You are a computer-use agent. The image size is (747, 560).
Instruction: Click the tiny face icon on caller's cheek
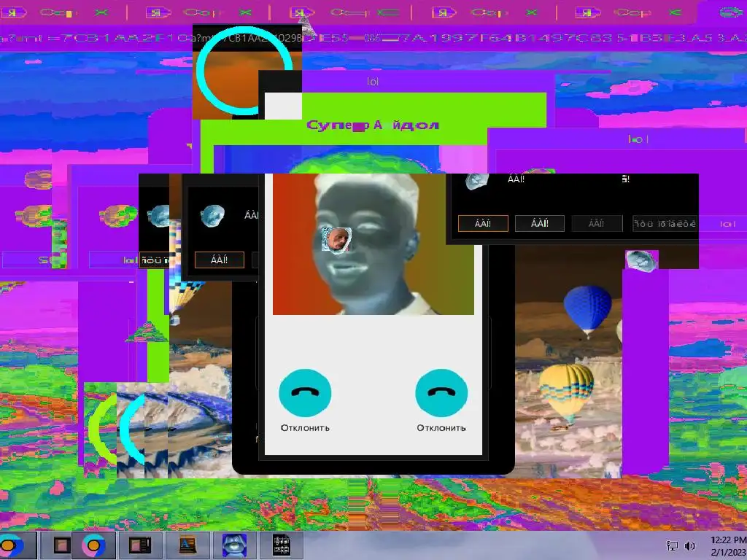click(x=336, y=239)
